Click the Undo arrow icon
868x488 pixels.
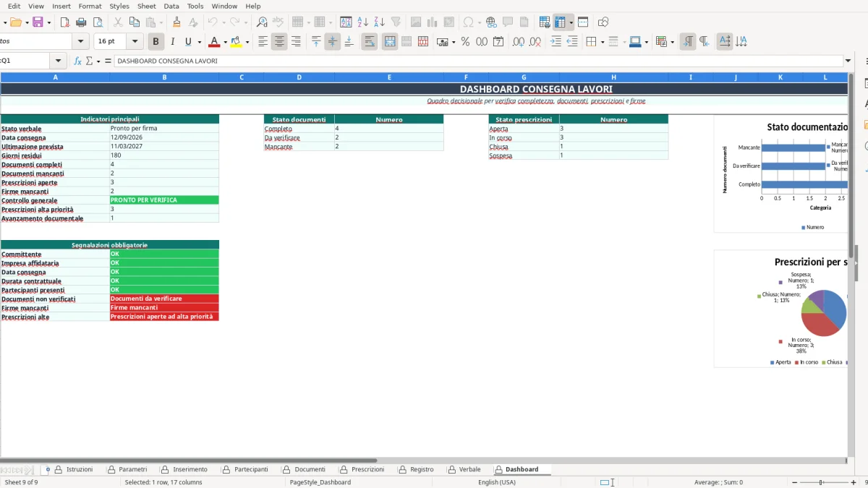(213, 22)
